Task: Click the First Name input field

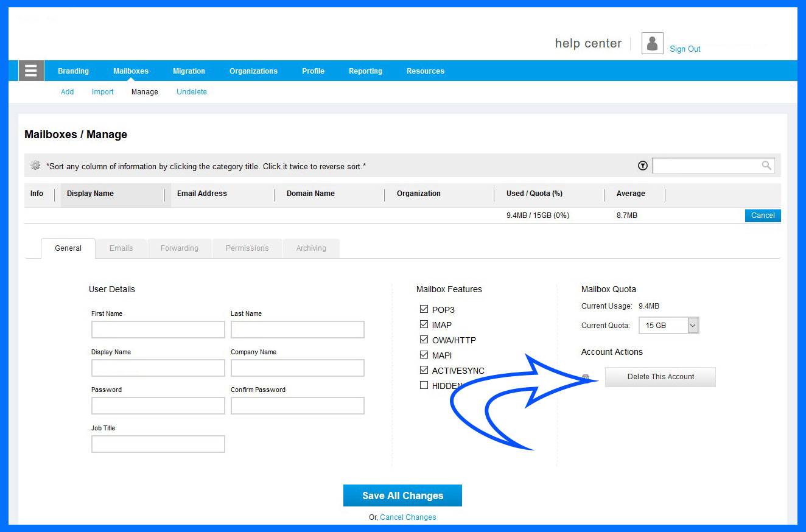Action: tap(158, 330)
